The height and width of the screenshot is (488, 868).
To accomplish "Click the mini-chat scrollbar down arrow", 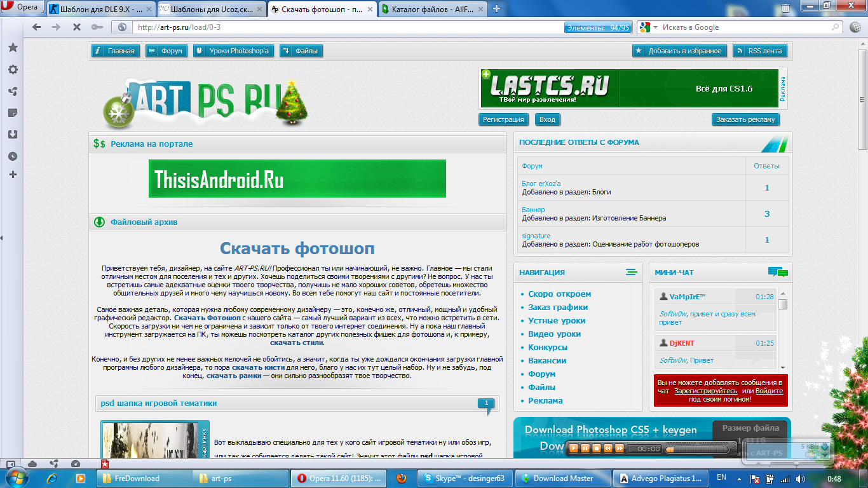I will point(782,367).
